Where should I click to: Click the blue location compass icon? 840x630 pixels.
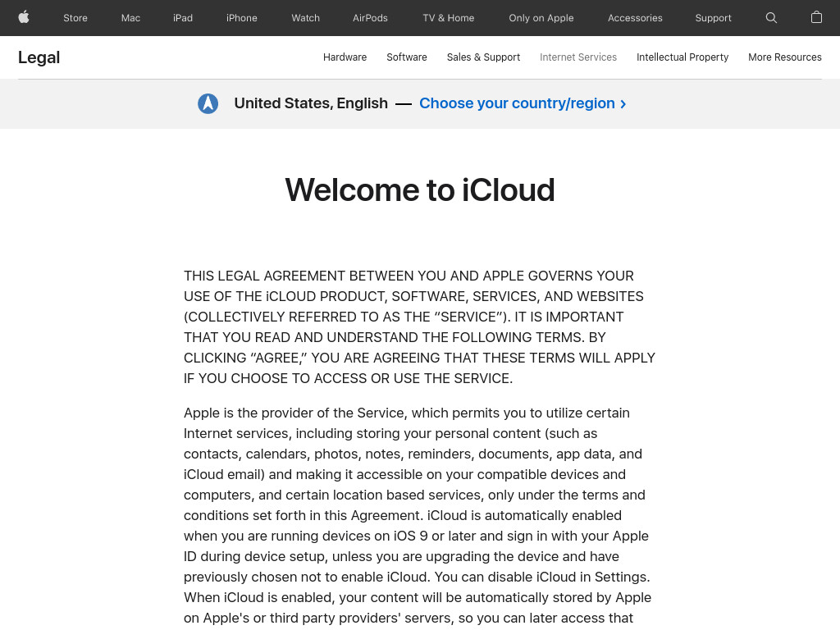point(208,103)
